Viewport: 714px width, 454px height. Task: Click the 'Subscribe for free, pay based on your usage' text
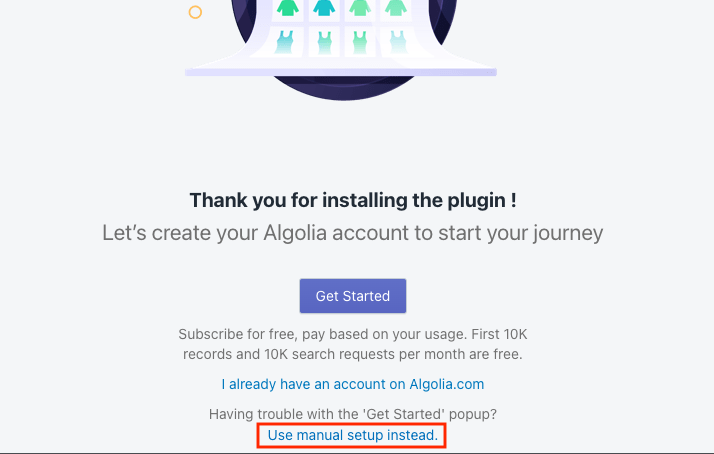click(x=322, y=334)
